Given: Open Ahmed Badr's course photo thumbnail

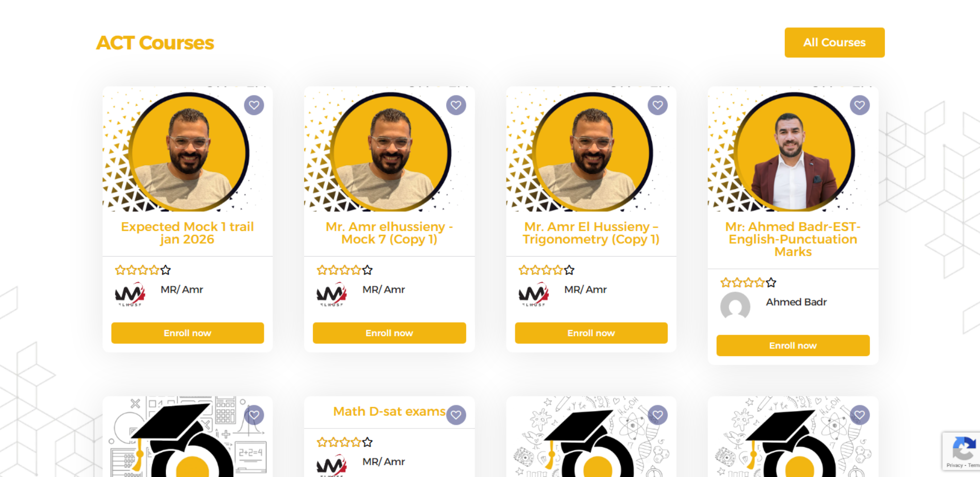Looking at the screenshot, I should pyautogui.click(x=793, y=149).
